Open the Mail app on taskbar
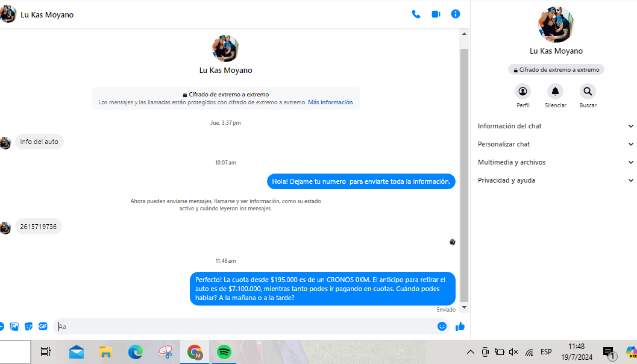This screenshot has height=364, width=637. point(77,352)
